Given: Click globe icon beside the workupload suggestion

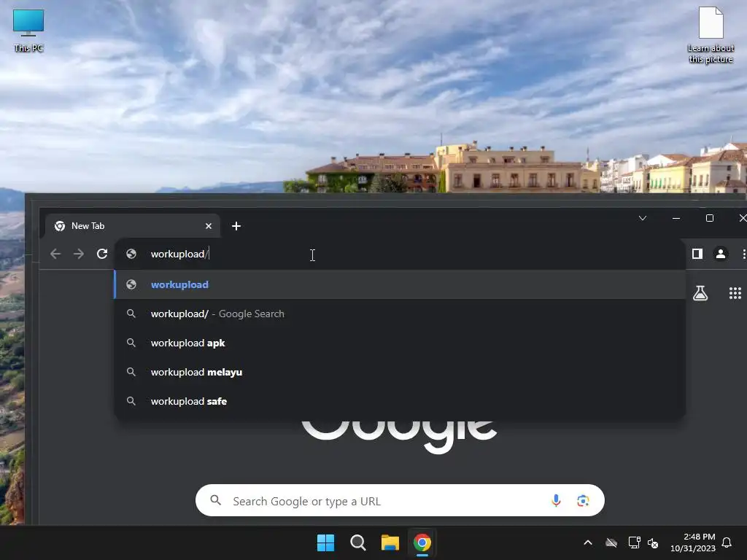Looking at the screenshot, I should pos(131,284).
